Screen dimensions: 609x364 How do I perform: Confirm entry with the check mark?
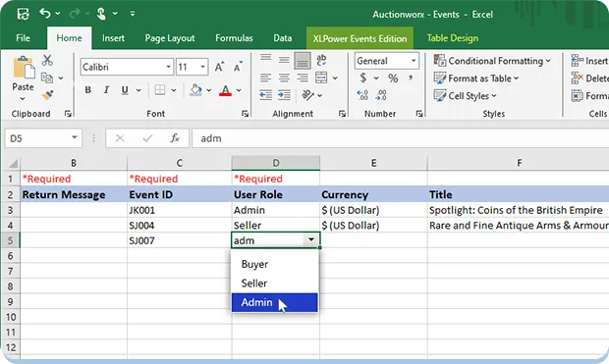click(147, 138)
